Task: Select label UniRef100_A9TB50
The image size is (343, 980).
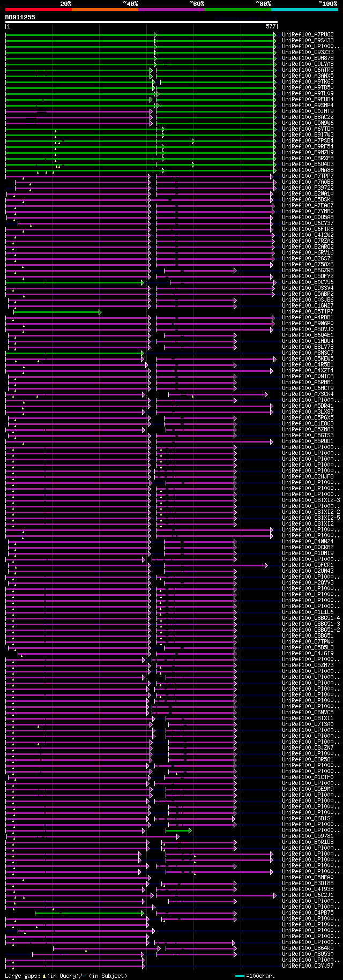Action: pyautogui.click(x=308, y=88)
